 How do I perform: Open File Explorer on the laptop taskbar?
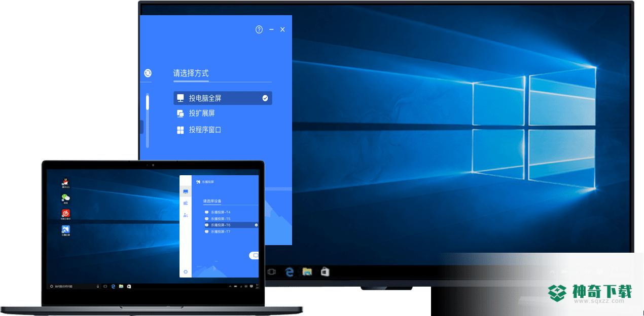point(121,286)
